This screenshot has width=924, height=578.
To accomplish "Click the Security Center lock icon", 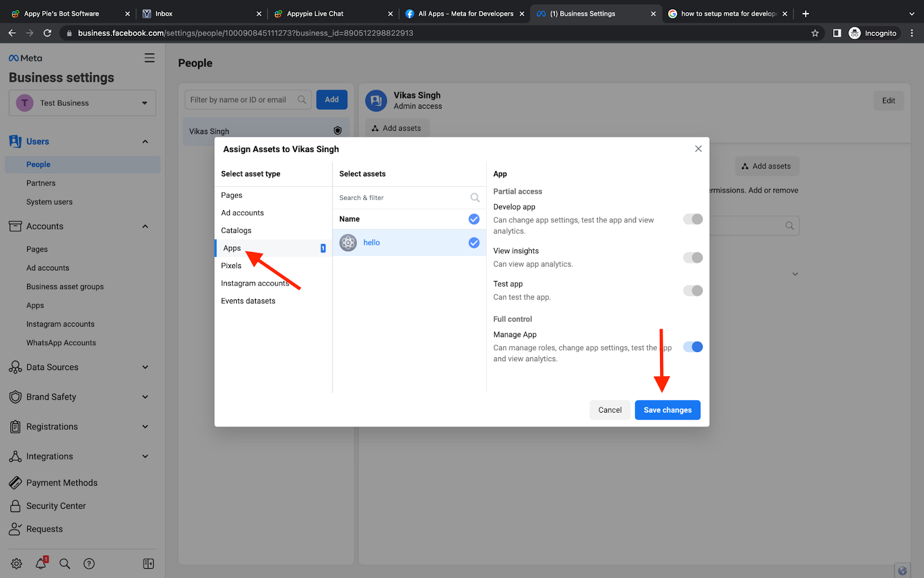I will coord(16,506).
